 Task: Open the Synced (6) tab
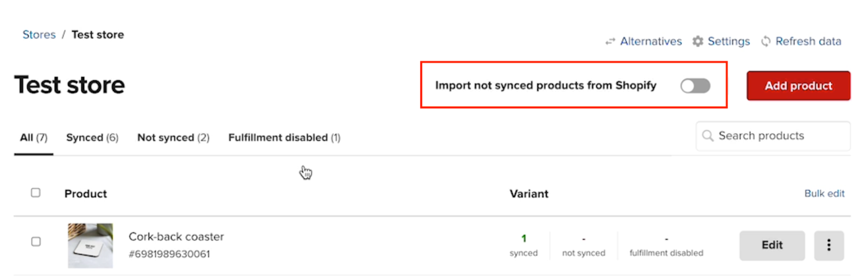pyautogui.click(x=92, y=138)
